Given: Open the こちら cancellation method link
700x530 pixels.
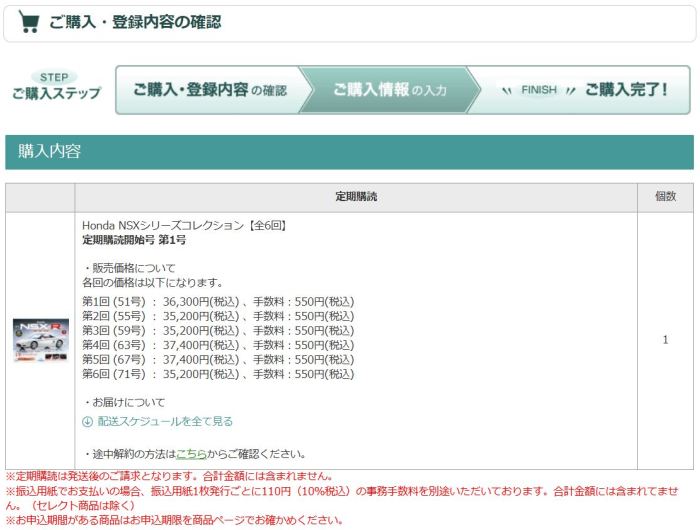Looking at the screenshot, I should click(x=191, y=453).
